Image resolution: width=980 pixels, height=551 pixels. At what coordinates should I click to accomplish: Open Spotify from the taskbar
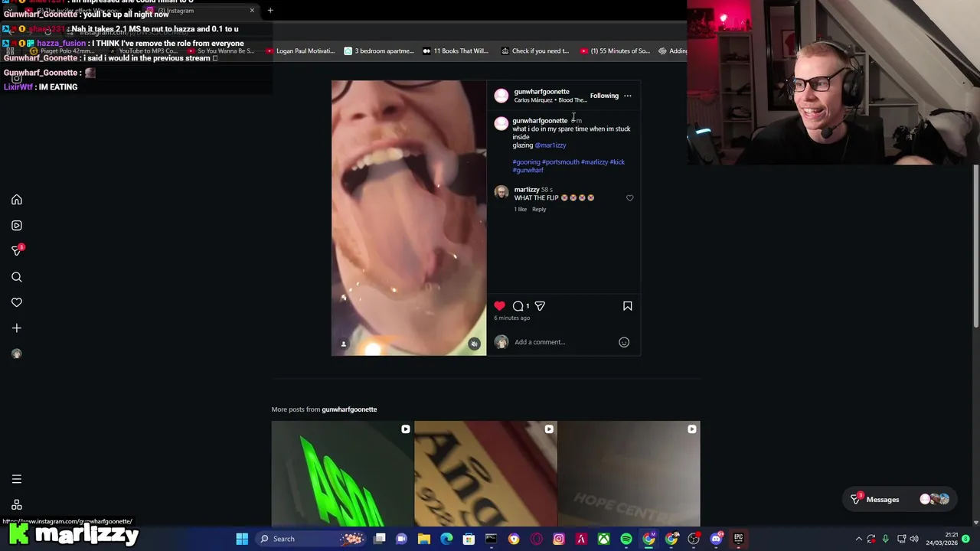[626, 539]
